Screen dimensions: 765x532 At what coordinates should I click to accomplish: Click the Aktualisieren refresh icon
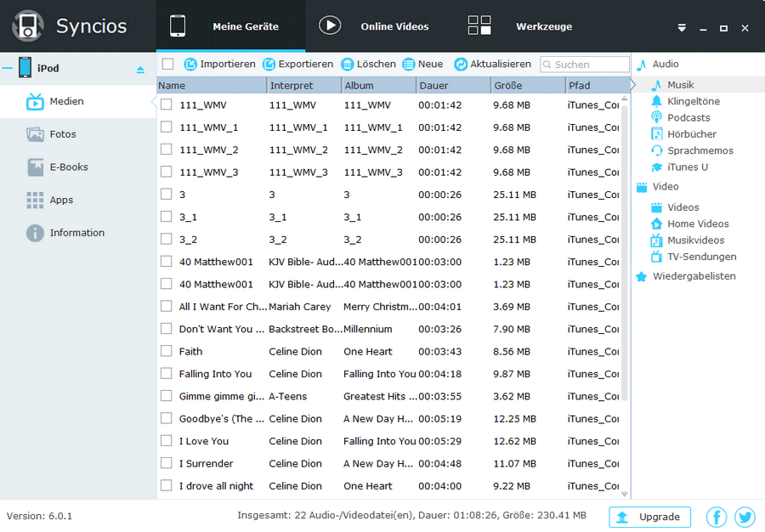(461, 64)
